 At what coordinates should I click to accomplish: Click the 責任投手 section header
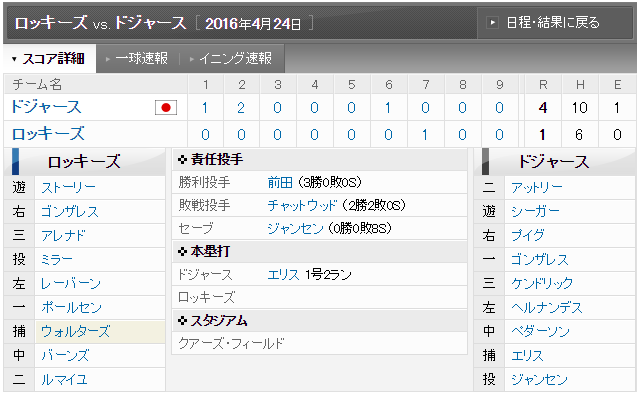[320, 160]
